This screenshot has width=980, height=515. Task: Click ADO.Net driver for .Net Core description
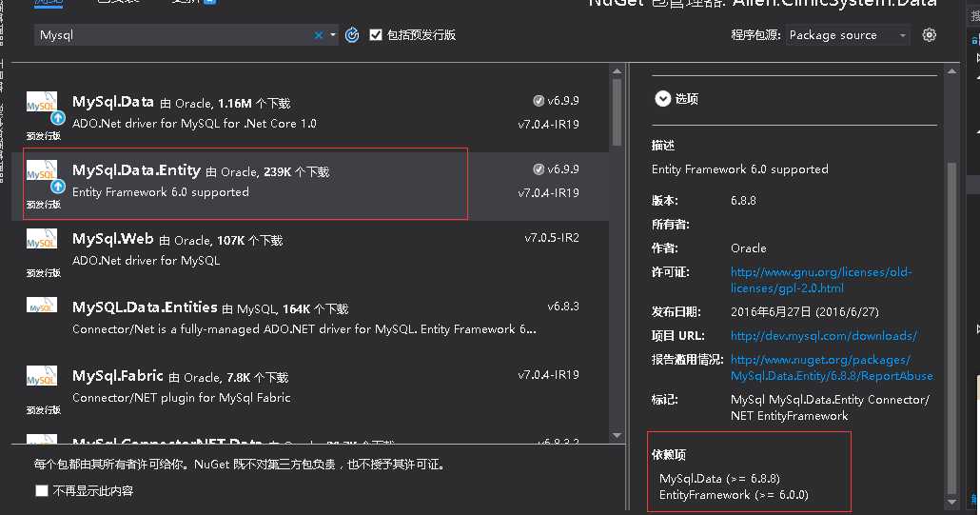click(194, 124)
